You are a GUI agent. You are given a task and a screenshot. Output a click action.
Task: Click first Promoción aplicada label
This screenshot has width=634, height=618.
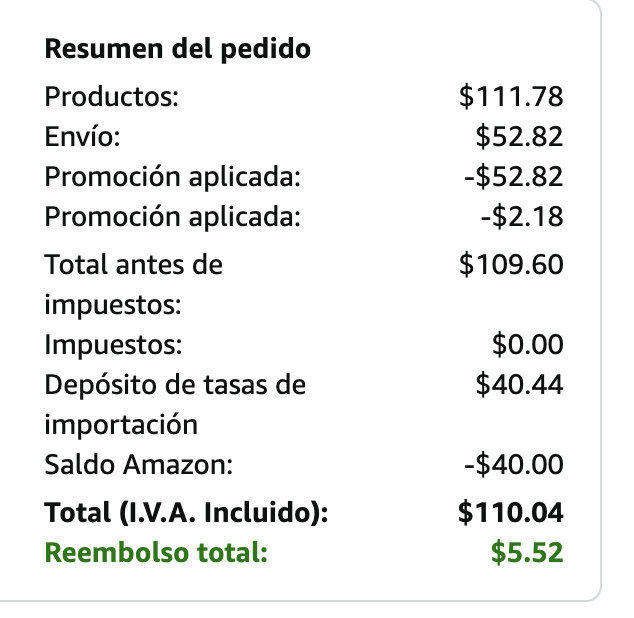click(173, 177)
